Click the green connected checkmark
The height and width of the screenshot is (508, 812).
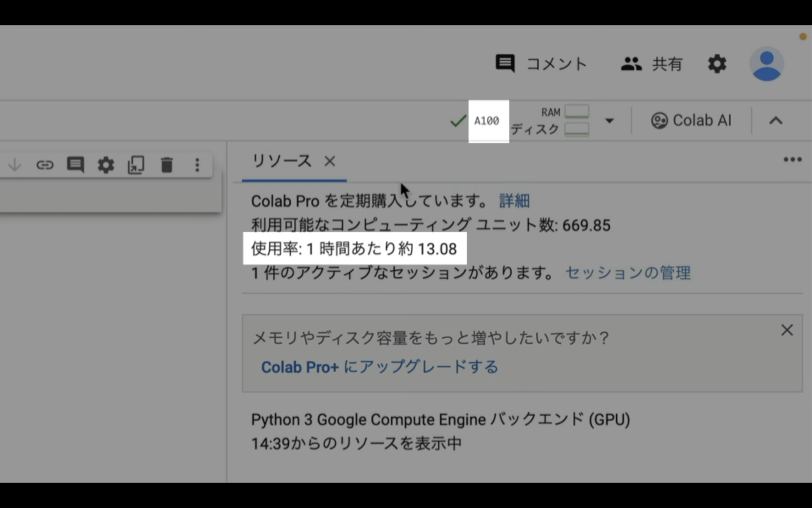[x=458, y=121]
